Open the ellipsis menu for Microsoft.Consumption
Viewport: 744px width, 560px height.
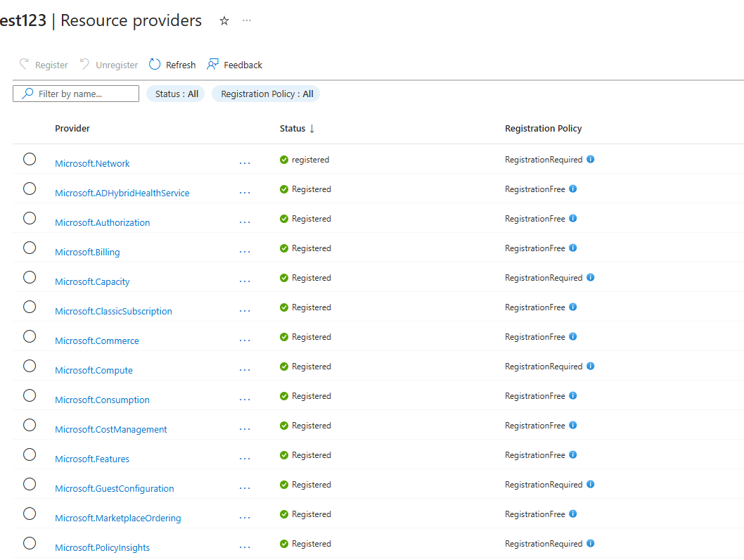pos(245,400)
